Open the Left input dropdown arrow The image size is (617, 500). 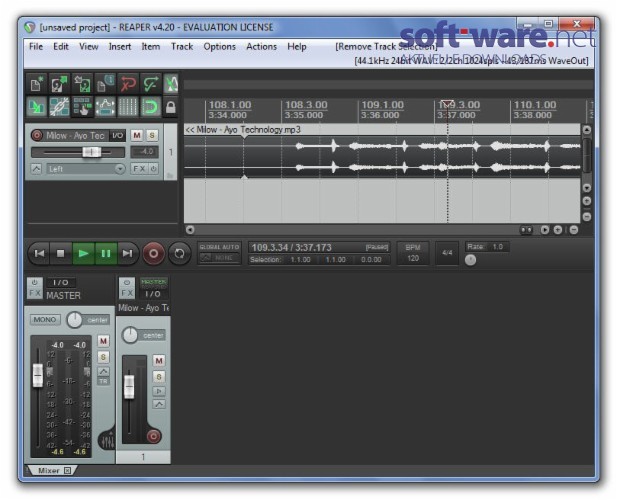pos(120,169)
